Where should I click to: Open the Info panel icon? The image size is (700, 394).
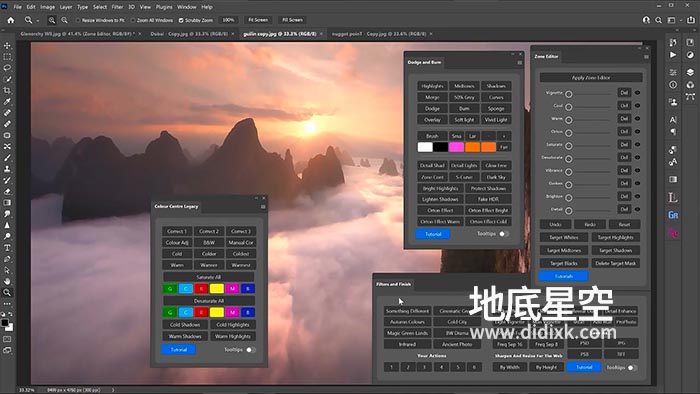(673, 84)
